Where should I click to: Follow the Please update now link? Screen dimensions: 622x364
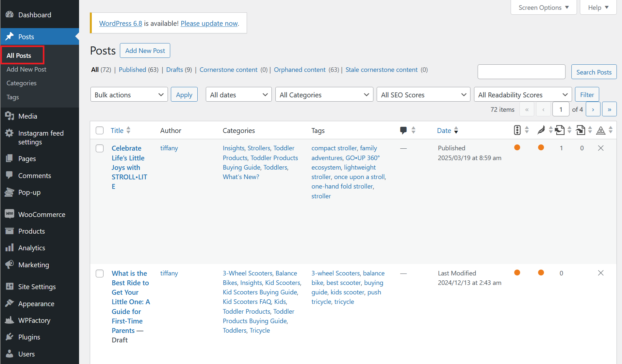coord(209,23)
